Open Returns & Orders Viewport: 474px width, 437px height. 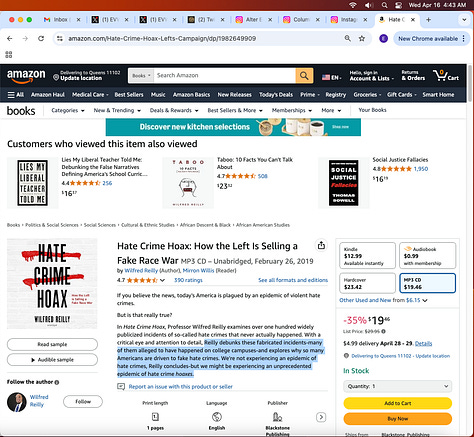(x=413, y=76)
